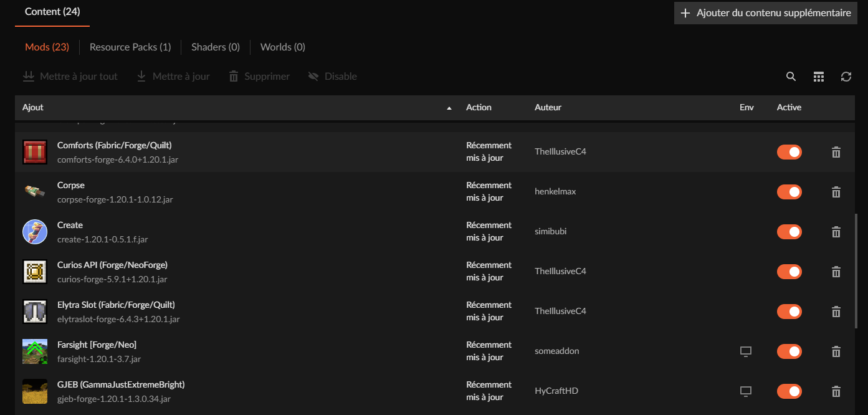This screenshot has width=868, height=415.
Task: Open the column layout grid icon
Action: (x=819, y=77)
